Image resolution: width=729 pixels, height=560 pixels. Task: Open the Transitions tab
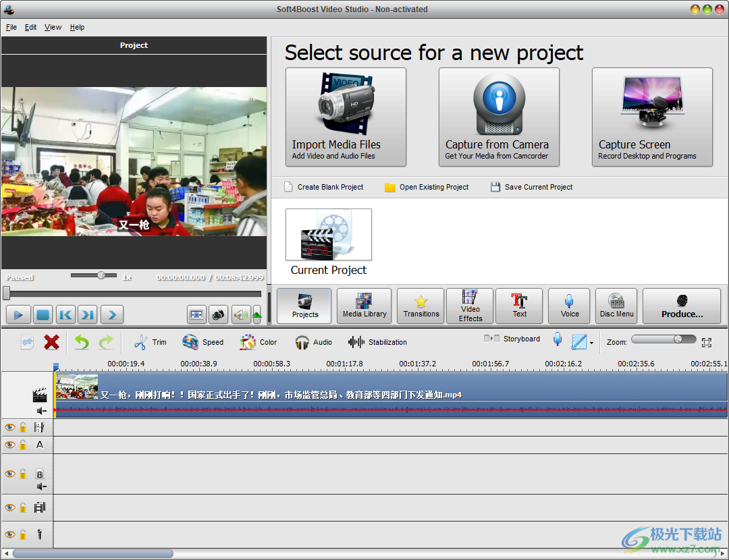click(x=421, y=306)
